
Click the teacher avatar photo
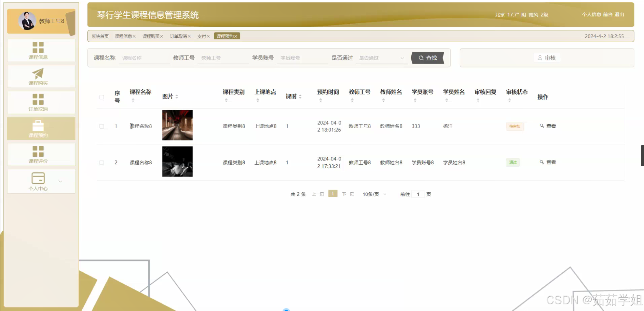click(27, 21)
